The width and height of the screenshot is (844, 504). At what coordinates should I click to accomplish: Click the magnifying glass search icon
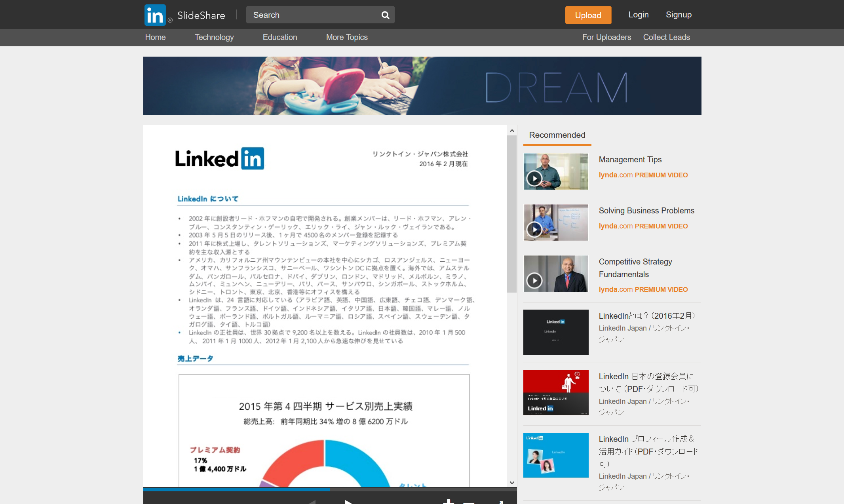tap(385, 15)
